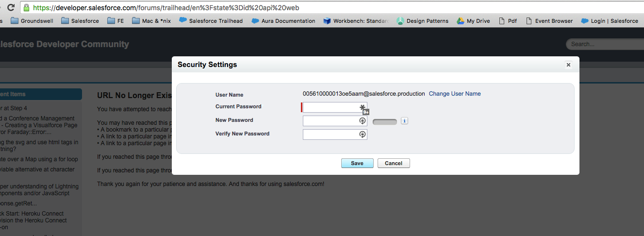Open the Conference Management sidebar item
Image resolution: width=644 pixels, height=236 pixels.
coord(38,125)
